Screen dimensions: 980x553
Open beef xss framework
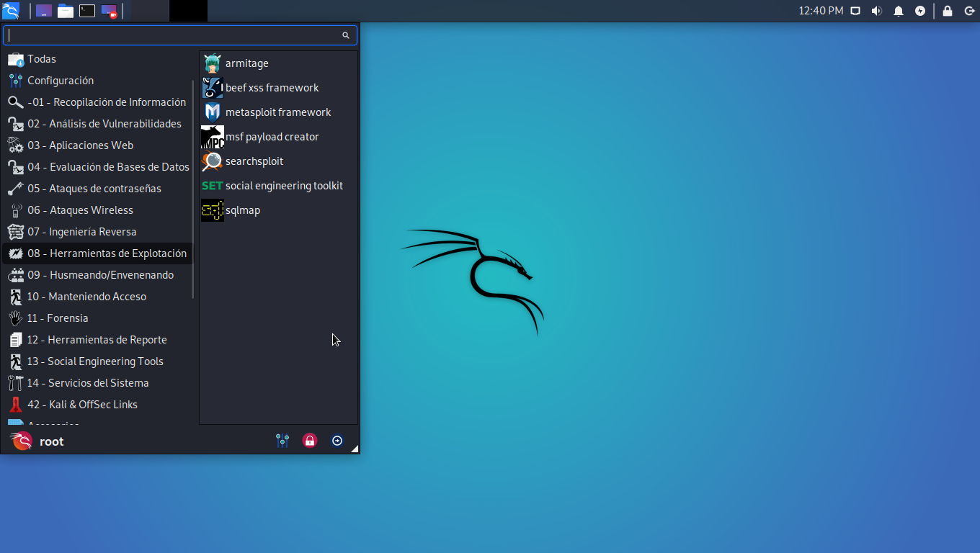[x=278, y=88]
